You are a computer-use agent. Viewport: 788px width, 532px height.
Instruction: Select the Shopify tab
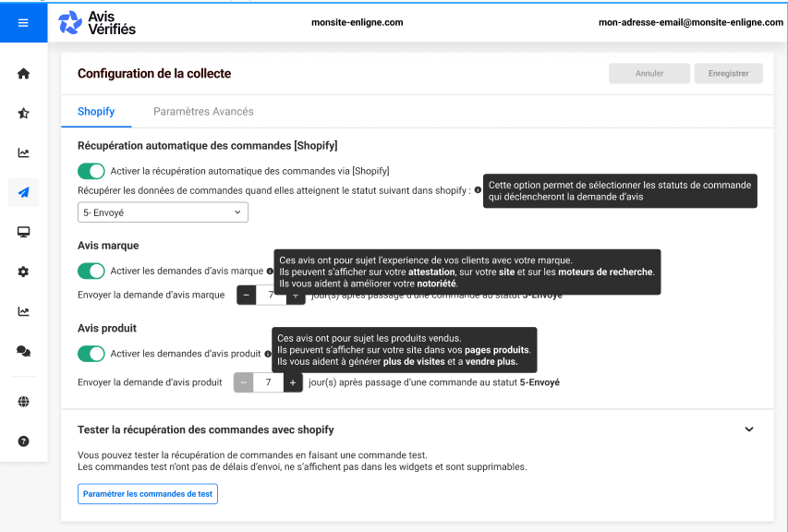coord(96,112)
